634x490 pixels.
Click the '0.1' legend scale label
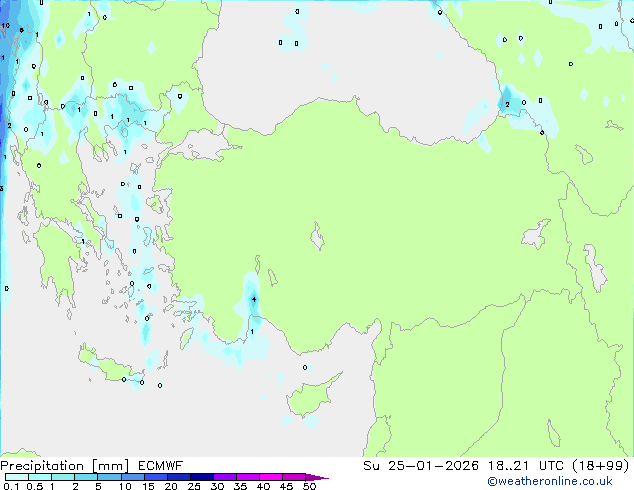(11, 486)
